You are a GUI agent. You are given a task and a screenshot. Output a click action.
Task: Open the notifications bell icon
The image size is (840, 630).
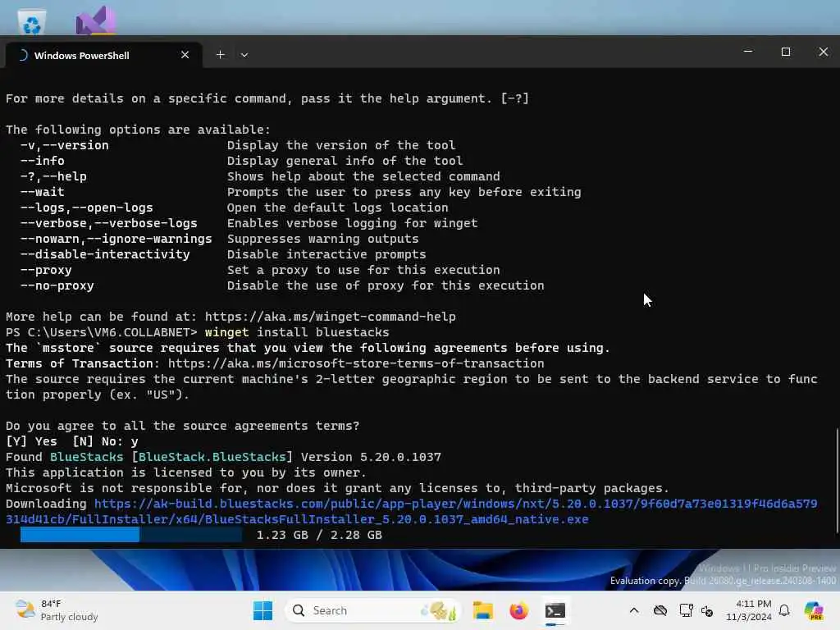(784, 610)
